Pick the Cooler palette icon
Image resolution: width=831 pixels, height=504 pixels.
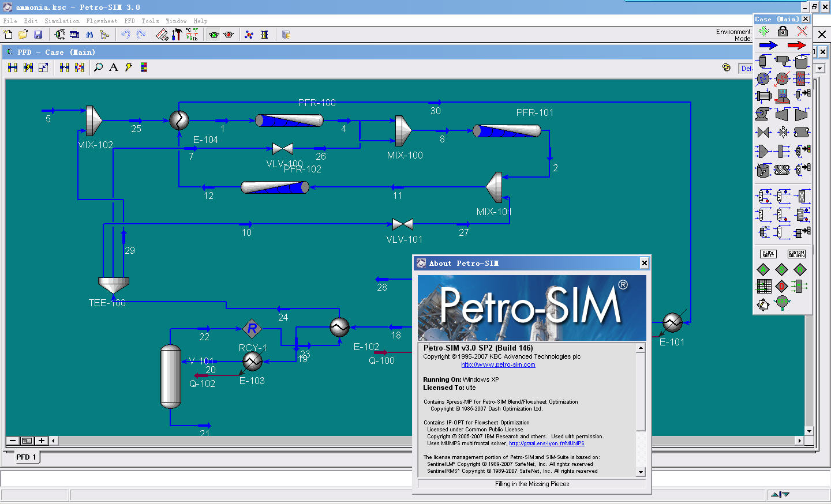[763, 78]
